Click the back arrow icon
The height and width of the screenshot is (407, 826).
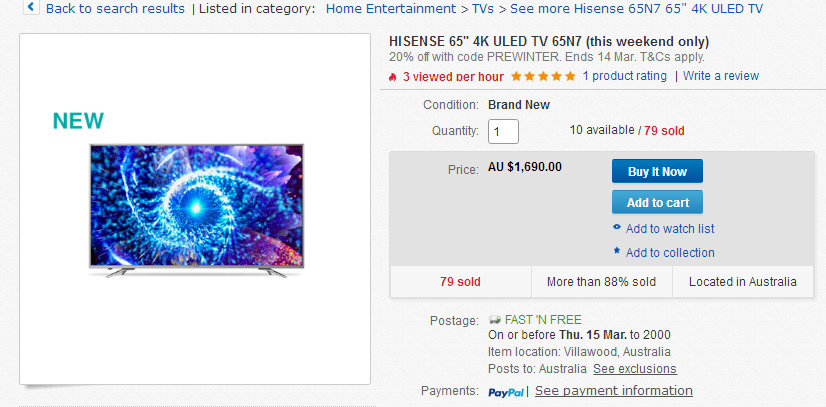pos(31,7)
